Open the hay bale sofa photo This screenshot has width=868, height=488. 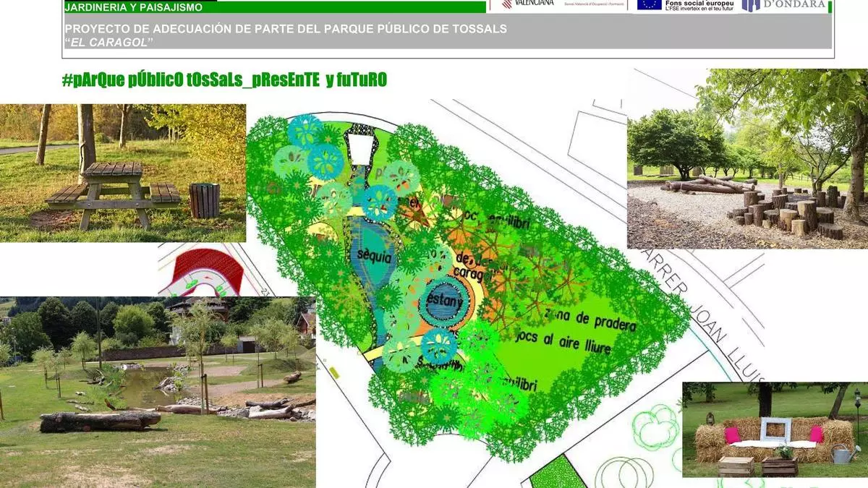click(x=774, y=429)
